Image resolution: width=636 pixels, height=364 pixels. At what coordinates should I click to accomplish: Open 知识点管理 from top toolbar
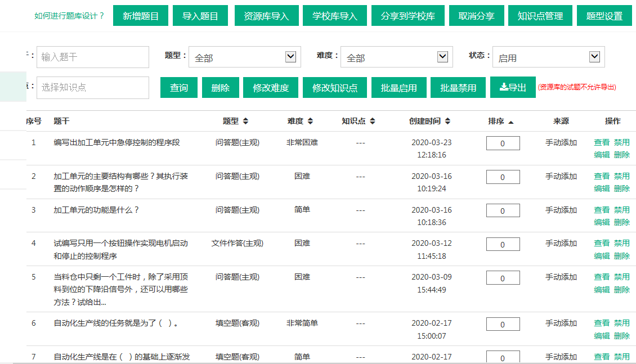click(540, 16)
